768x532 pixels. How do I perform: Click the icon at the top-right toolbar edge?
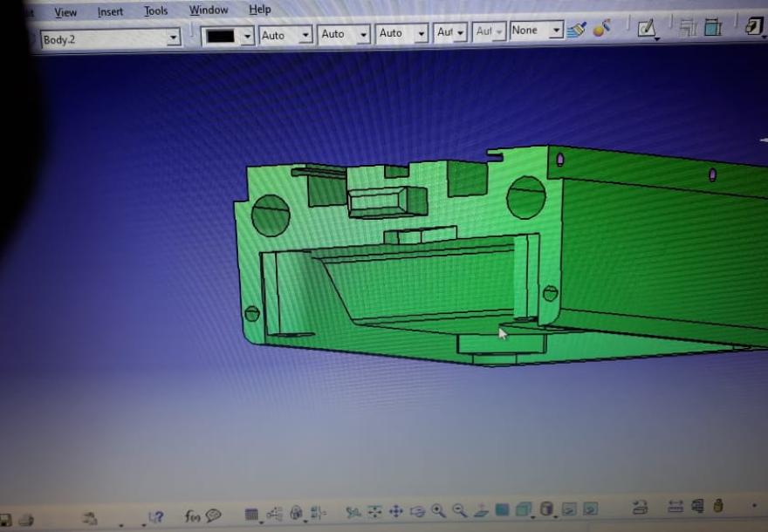point(754,25)
